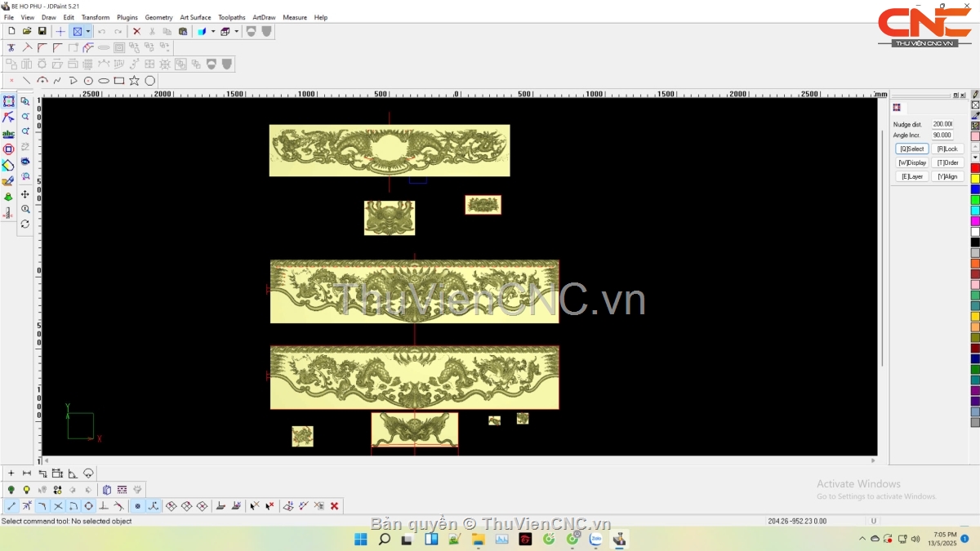980x551 pixels.
Task: Open the Windows Start menu
Action: tap(360, 539)
